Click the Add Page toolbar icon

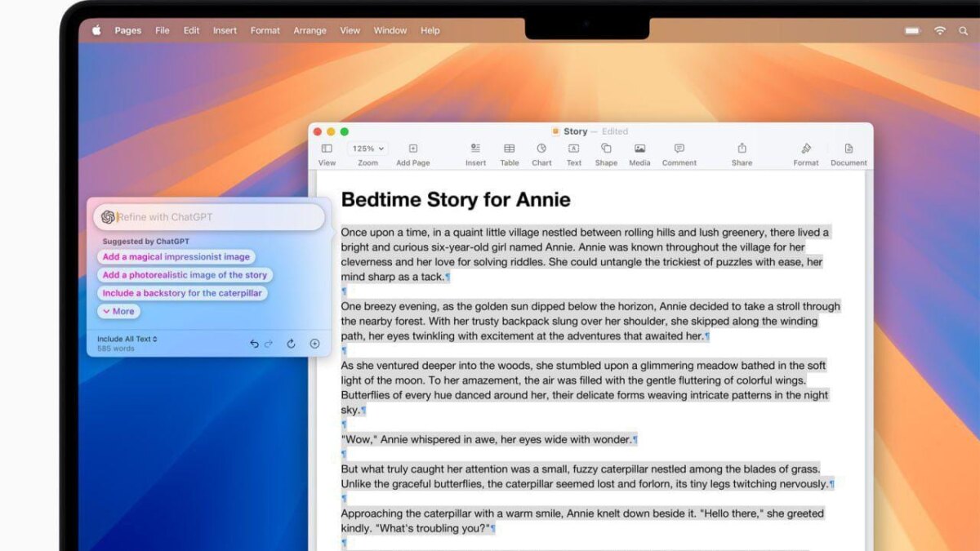[x=413, y=149]
